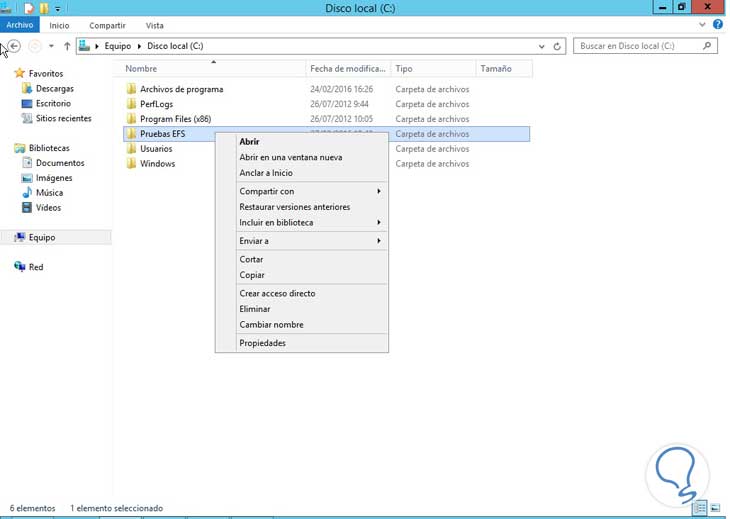Choose Abrir in the context menu
Image resolution: width=730 pixels, height=519 pixels.
[302, 142]
